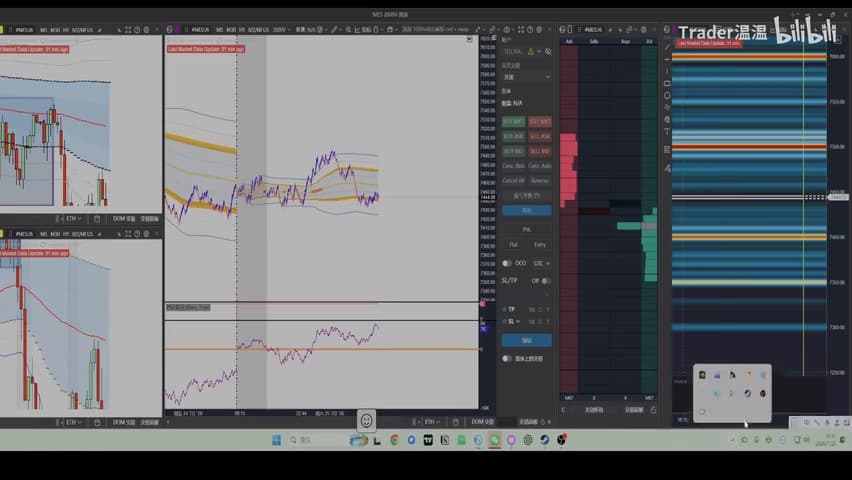Screen dimensions: 852x480
Task: Open the Windows Start menu
Action: (277, 440)
